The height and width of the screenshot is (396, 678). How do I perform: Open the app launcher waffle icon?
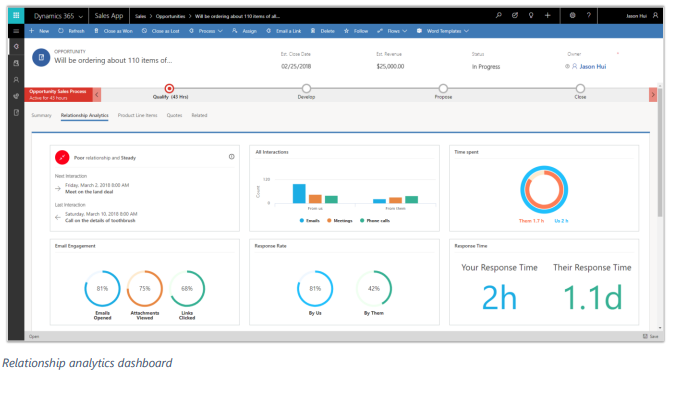pos(16,16)
